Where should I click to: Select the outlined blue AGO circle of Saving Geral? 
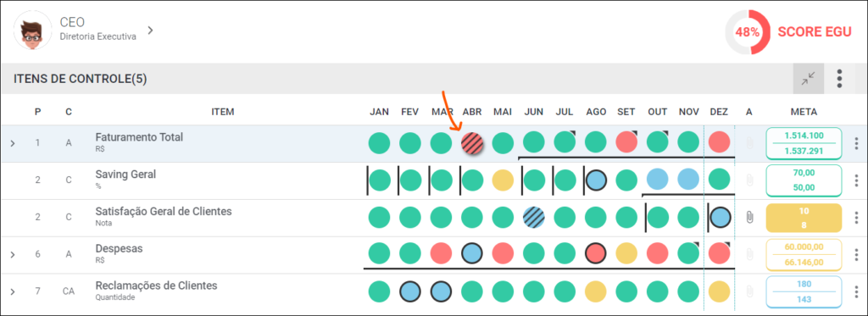[x=596, y=180]
